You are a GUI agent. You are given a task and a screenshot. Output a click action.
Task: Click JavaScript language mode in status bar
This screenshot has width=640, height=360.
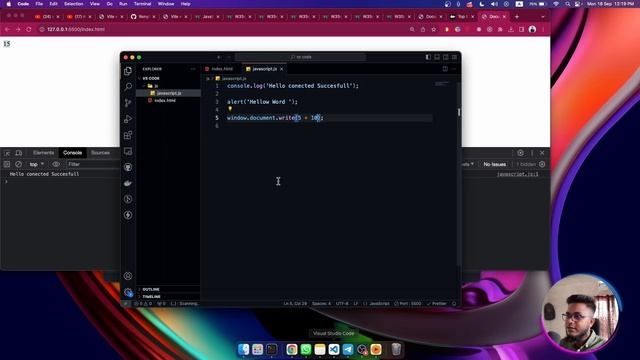click(x=376, y=304)
